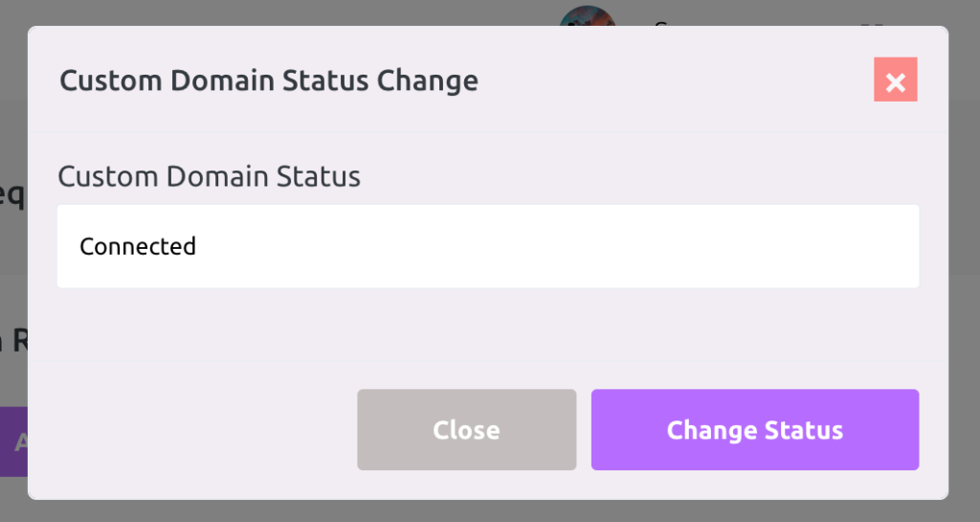Click the username text beside the avatar

[660, 23]
